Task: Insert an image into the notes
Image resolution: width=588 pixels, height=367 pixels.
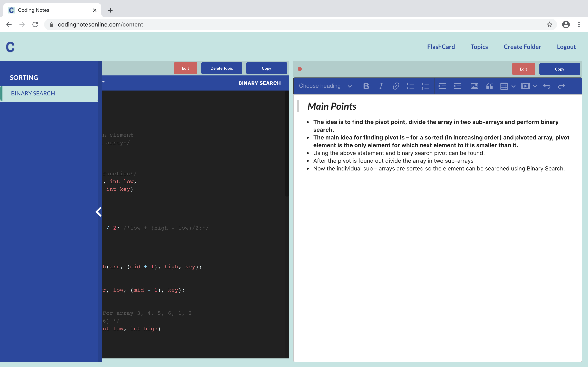Action: (x=474, y=86)
